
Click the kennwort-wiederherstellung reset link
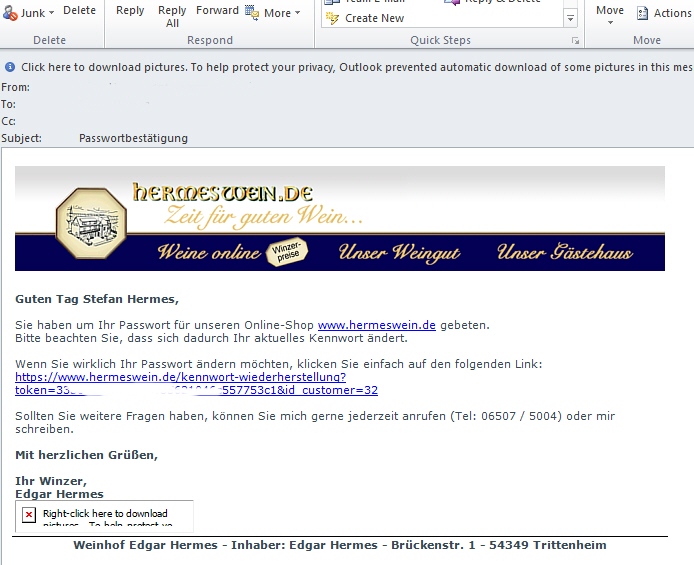point(197,384)
